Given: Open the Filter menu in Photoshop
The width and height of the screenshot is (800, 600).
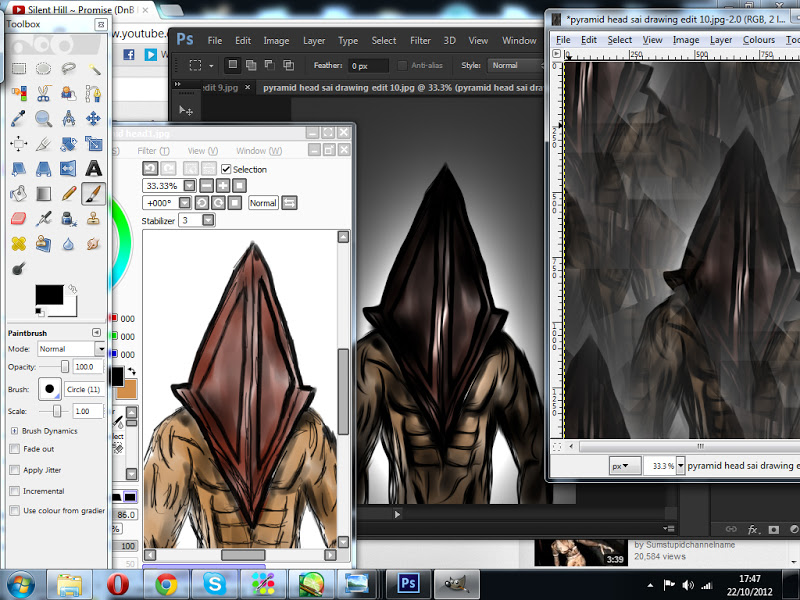Looking at the screenshot, I should [x=420, y=41].
